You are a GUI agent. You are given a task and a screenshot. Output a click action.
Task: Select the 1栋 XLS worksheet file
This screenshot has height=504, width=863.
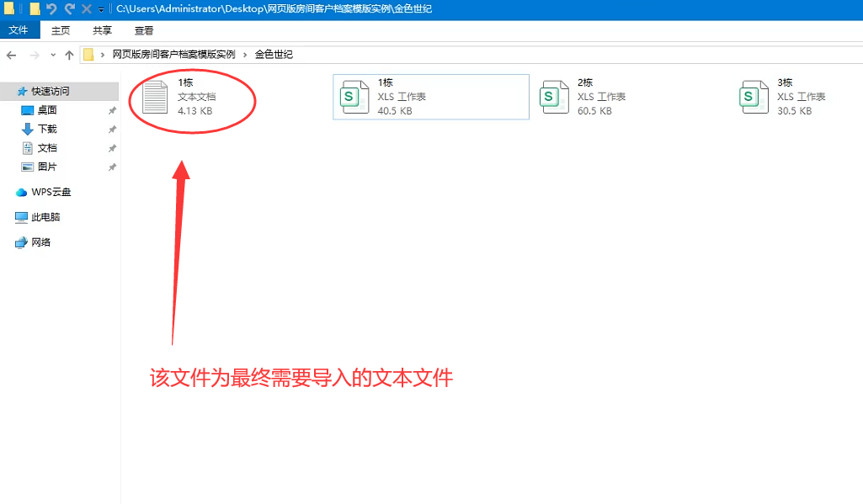(x=354, y=97)
